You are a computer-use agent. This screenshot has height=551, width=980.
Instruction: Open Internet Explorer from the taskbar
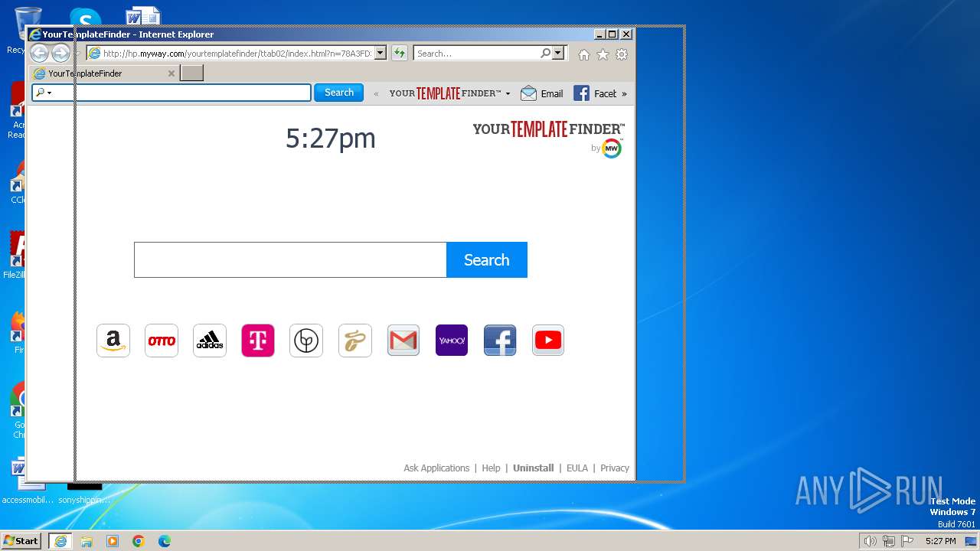tap(60, 541)
